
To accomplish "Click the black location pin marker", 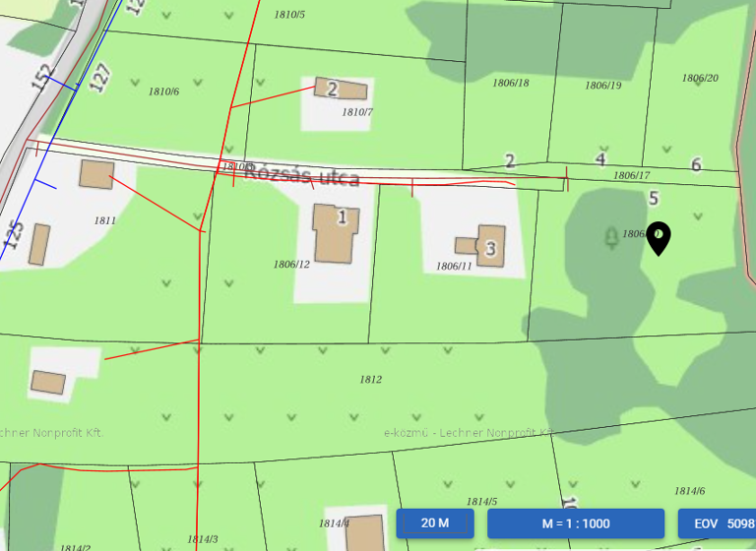I will [659, 237].
